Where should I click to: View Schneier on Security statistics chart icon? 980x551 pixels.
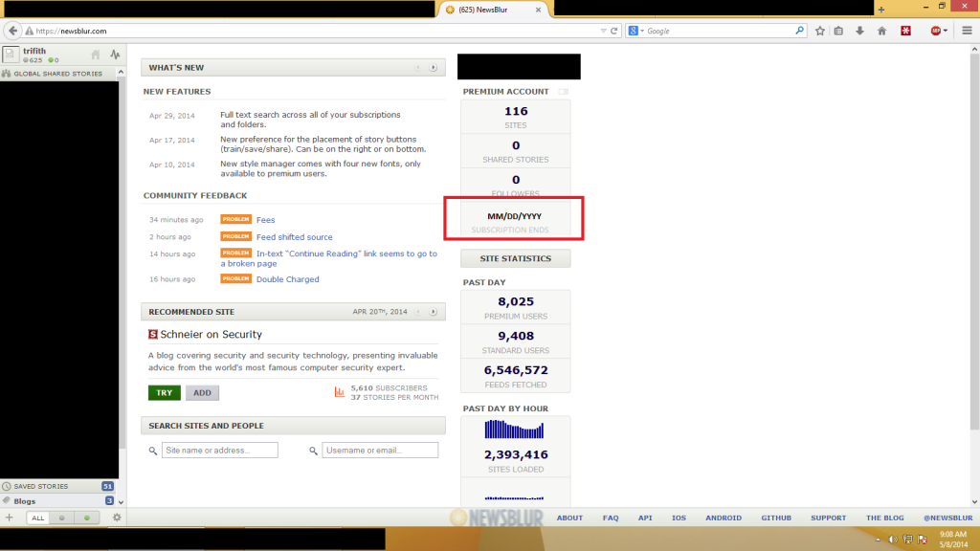340,392
